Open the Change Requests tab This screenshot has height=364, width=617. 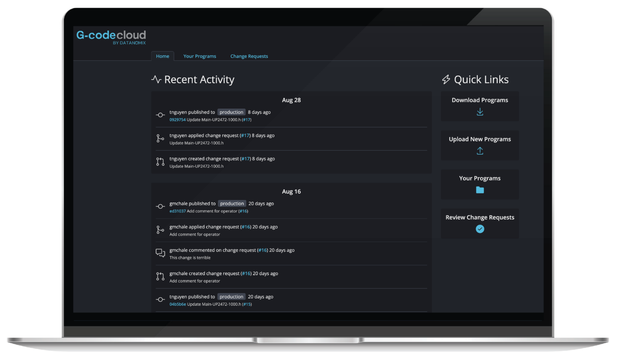tap(249, 56)
